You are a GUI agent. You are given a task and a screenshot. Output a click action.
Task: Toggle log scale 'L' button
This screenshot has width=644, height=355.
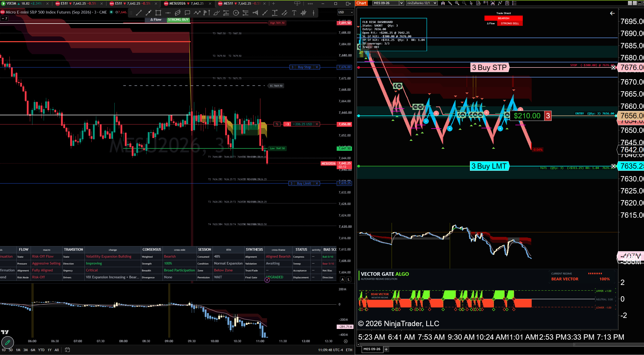349,279
